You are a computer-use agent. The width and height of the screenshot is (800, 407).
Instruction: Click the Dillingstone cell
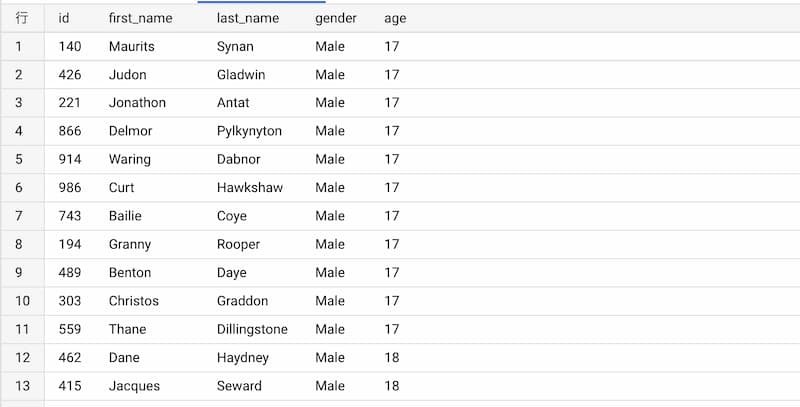[x=252, y=329]
